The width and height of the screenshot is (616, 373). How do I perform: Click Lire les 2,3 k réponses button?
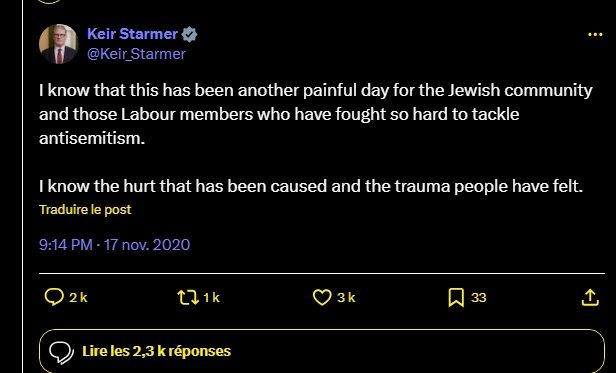pyautogui.click(x=322, y=351)
